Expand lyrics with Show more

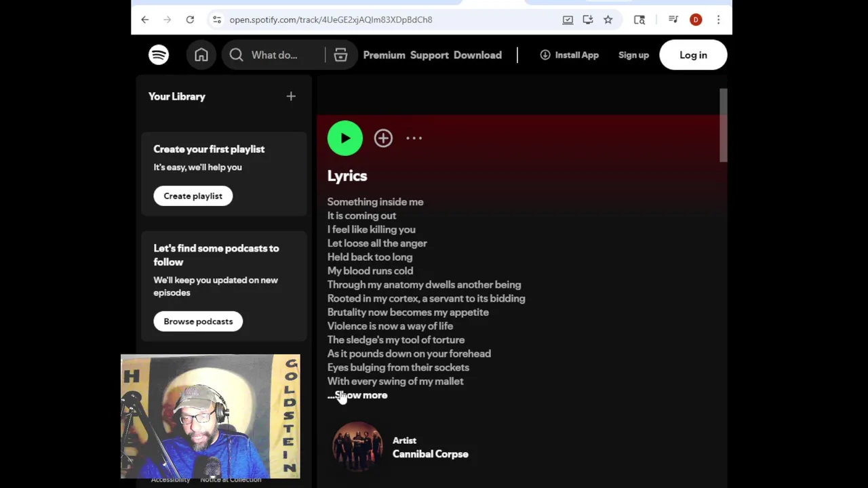357,395
